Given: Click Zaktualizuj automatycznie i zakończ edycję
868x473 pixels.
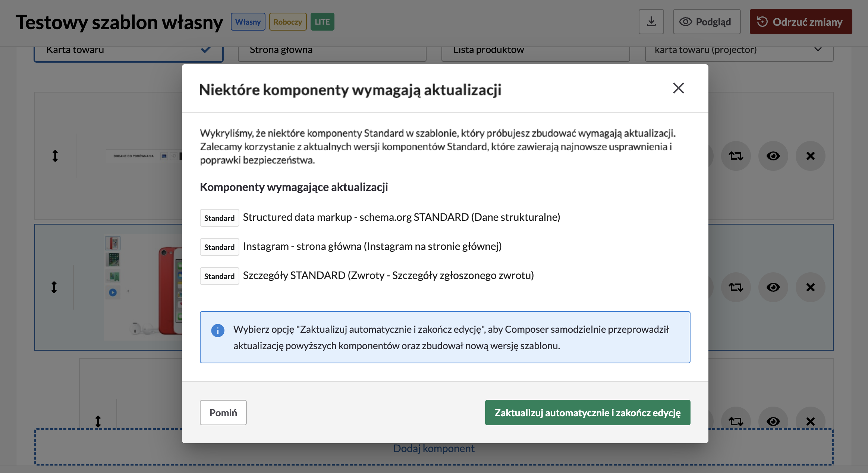Looking at the screenshot, I should (587, 412).
